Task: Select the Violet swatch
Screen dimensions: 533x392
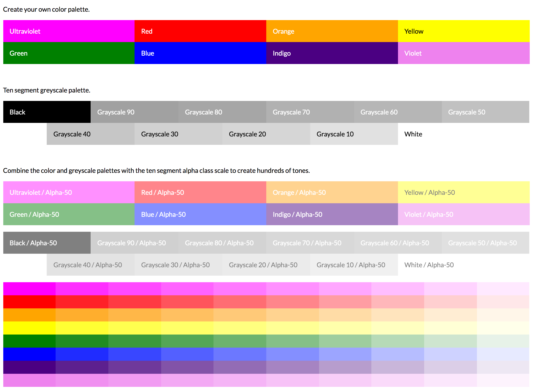Action: coord(463,53)
